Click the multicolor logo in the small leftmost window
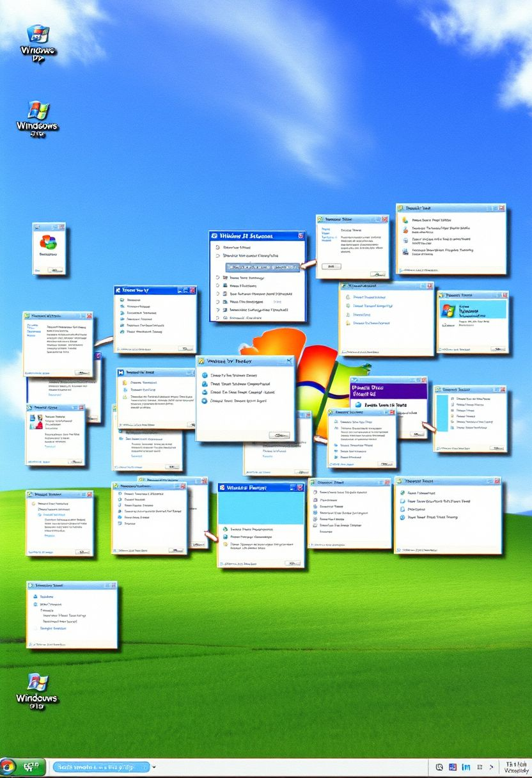Screen dimensions: 532x778 [49, 244]
